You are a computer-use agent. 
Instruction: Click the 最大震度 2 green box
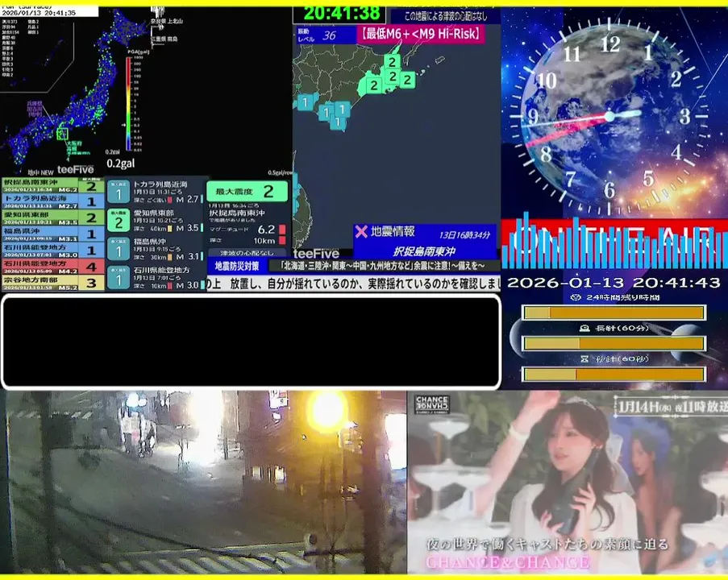point(247,191)
